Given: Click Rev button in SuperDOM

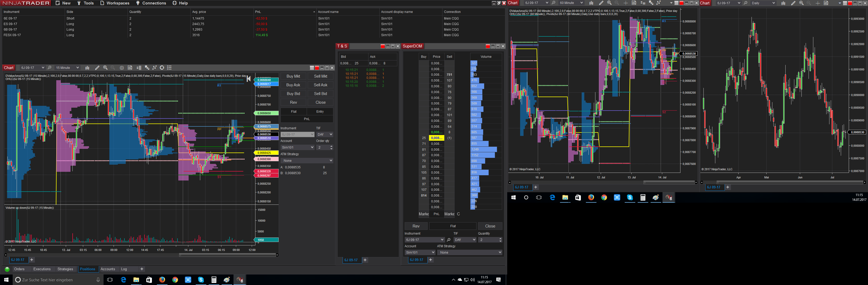Looking at the screenshot, I should 416,226.
